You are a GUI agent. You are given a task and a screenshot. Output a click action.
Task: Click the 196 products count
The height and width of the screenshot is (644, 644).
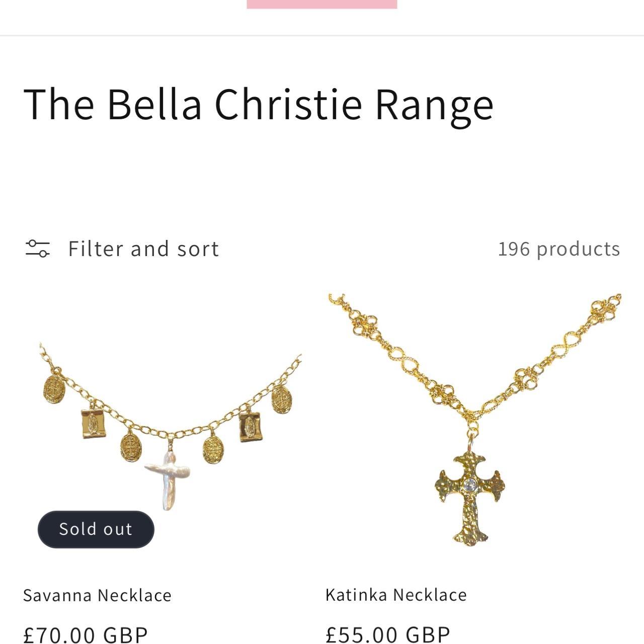coord(559,249)
